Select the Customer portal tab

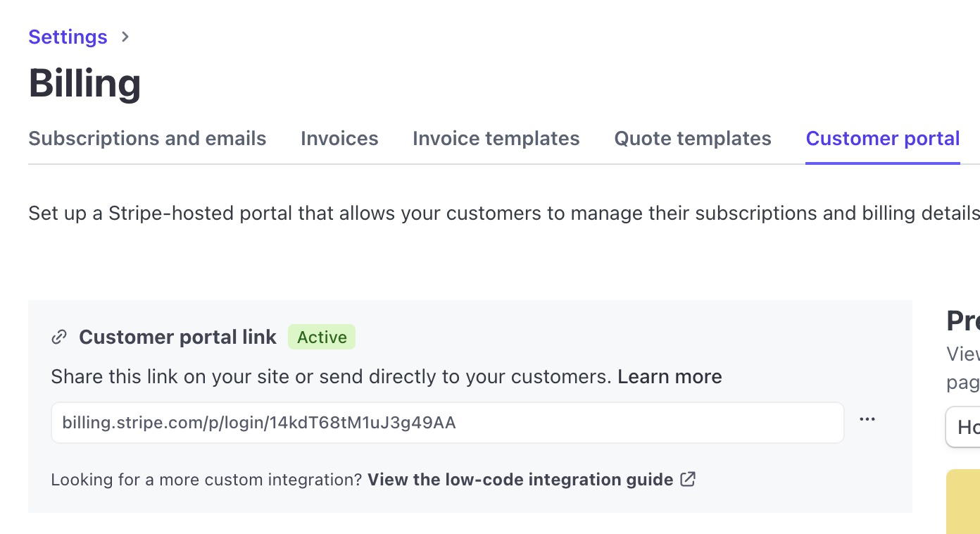882,139
